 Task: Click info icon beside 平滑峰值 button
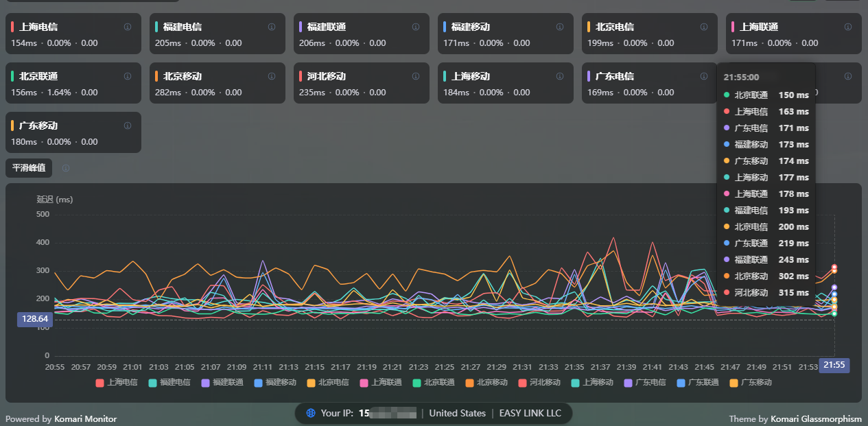click(66, 168)
